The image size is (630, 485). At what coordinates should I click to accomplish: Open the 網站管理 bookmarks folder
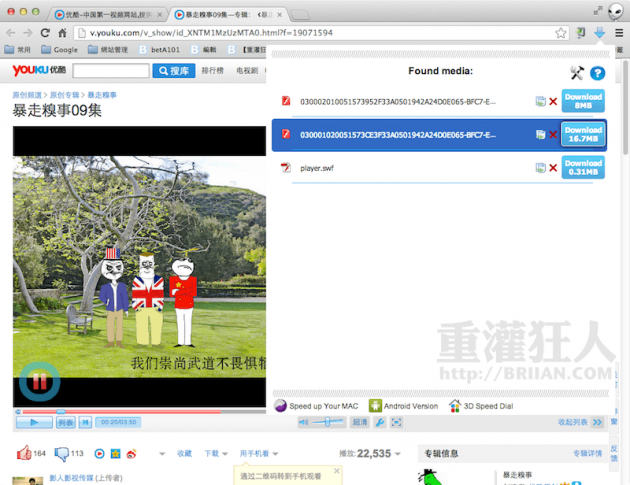coord(108,50)
